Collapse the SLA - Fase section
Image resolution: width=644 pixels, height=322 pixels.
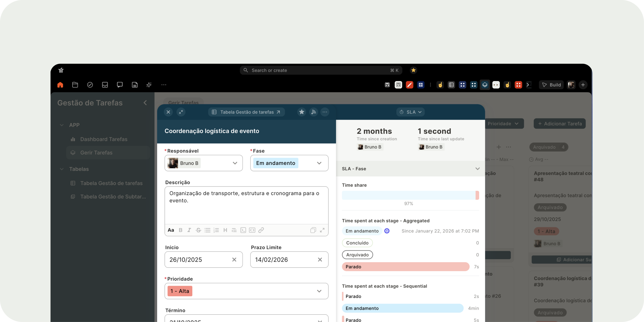pos(477,169)
